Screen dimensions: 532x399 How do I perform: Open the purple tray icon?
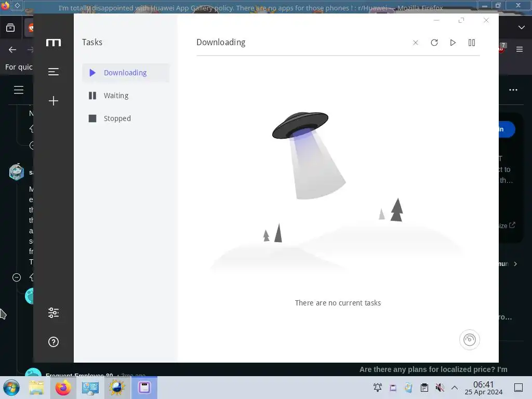(x=393, y=388)
